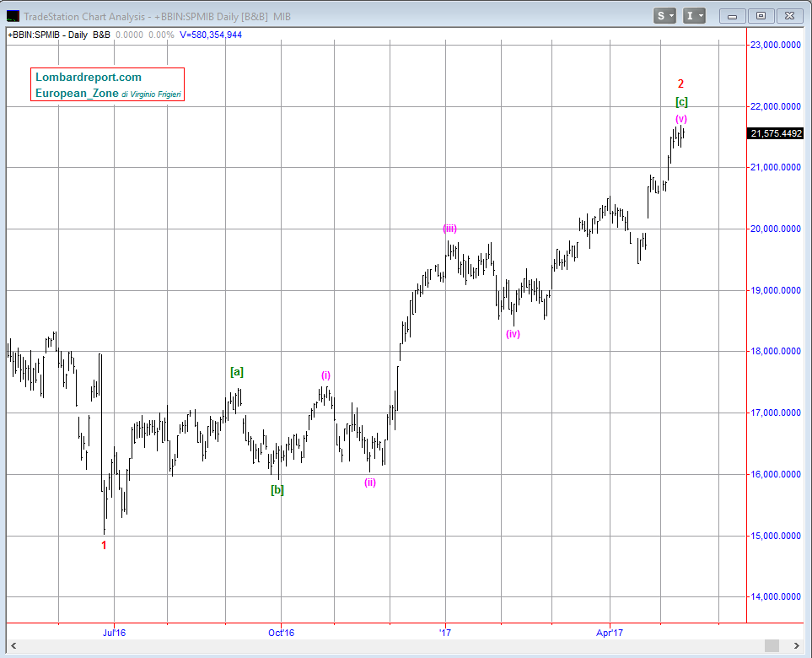Click the Apr'17 date axis label
This screenshot has height=658, width=812.
click(x=610, y=633)
